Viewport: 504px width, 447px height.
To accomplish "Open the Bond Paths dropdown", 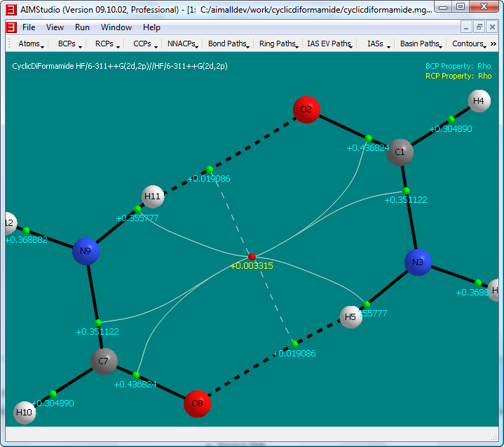I will pyautogui.click(x=229, y=44).
